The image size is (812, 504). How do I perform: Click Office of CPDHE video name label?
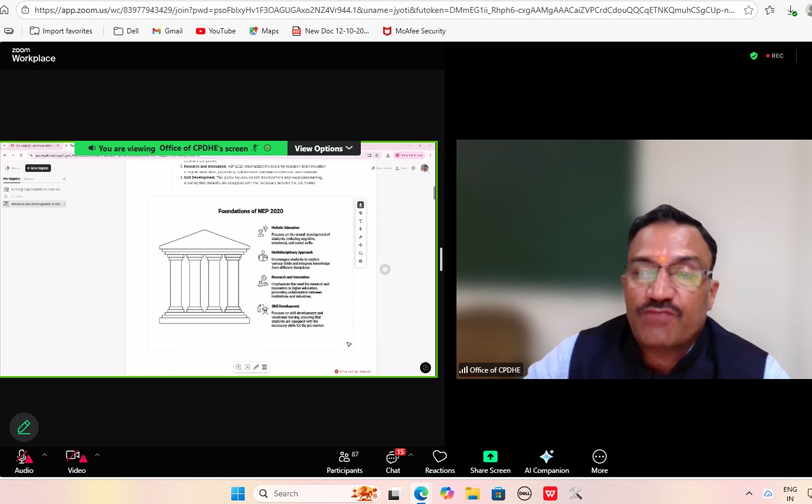[489, 370]
